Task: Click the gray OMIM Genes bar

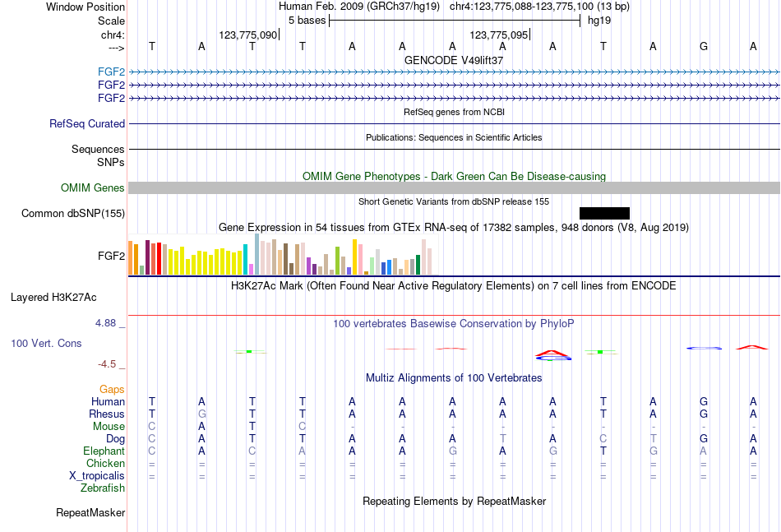Action: pos(454,187)
